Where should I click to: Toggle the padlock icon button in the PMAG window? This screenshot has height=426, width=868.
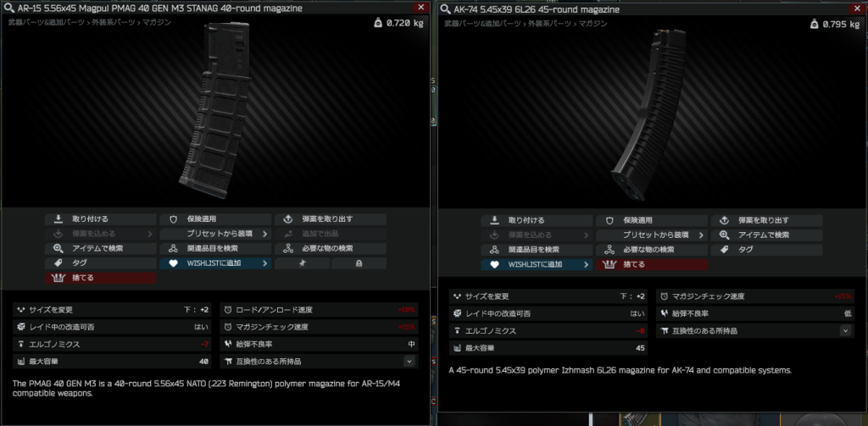[359, 263]
